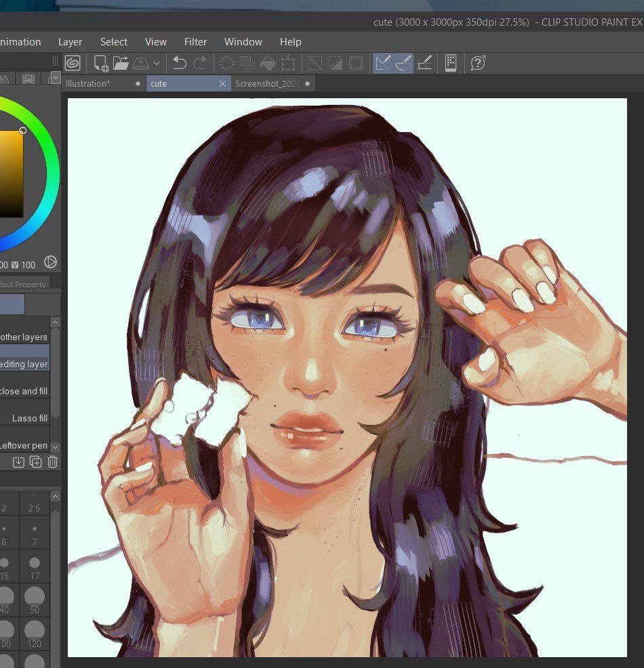Click Delete sub tool trash icon

[x=52, y=462]
